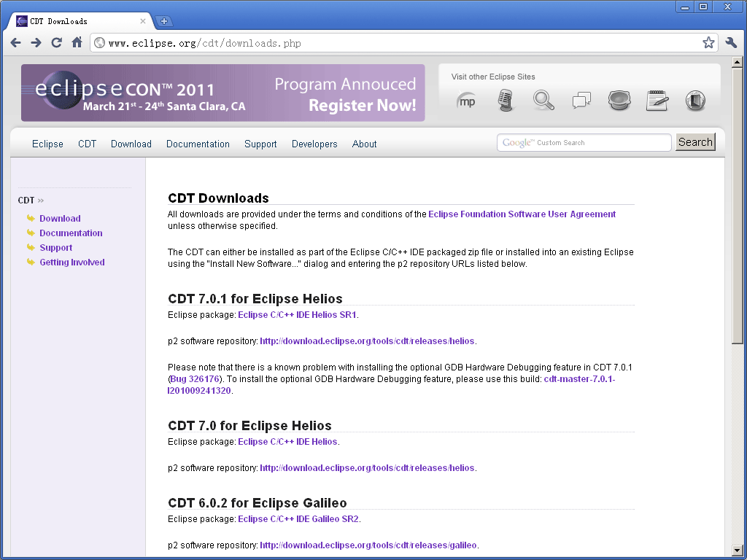This screenshot has width=747, height=560.
Task: Open the chat bubbles forum icon
Action: tap(581, 101)
